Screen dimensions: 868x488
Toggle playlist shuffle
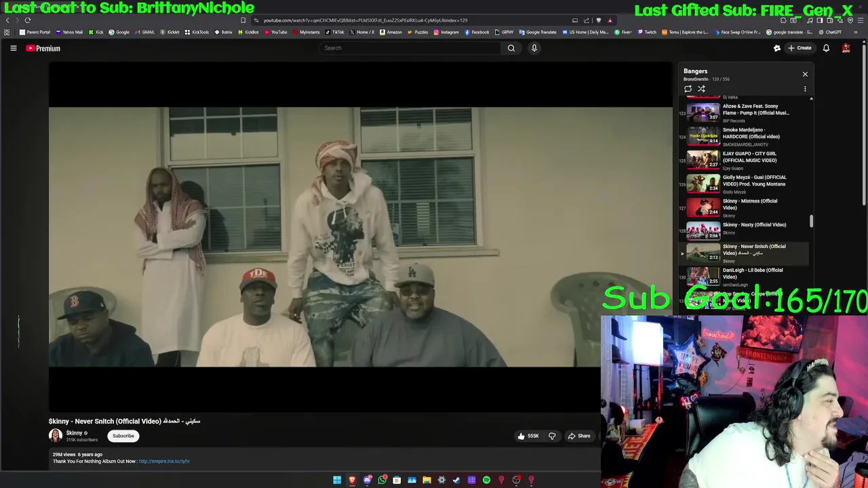click(701, 89)
